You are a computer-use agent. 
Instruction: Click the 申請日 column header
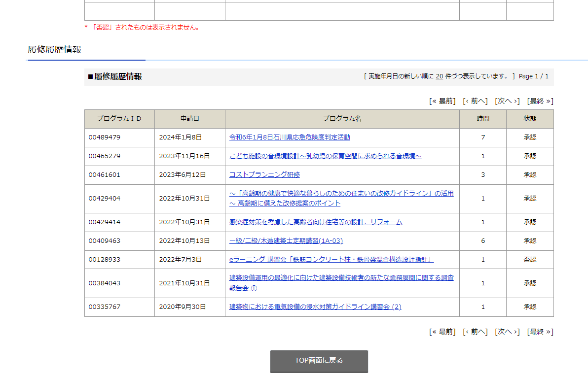coord(190,119)
